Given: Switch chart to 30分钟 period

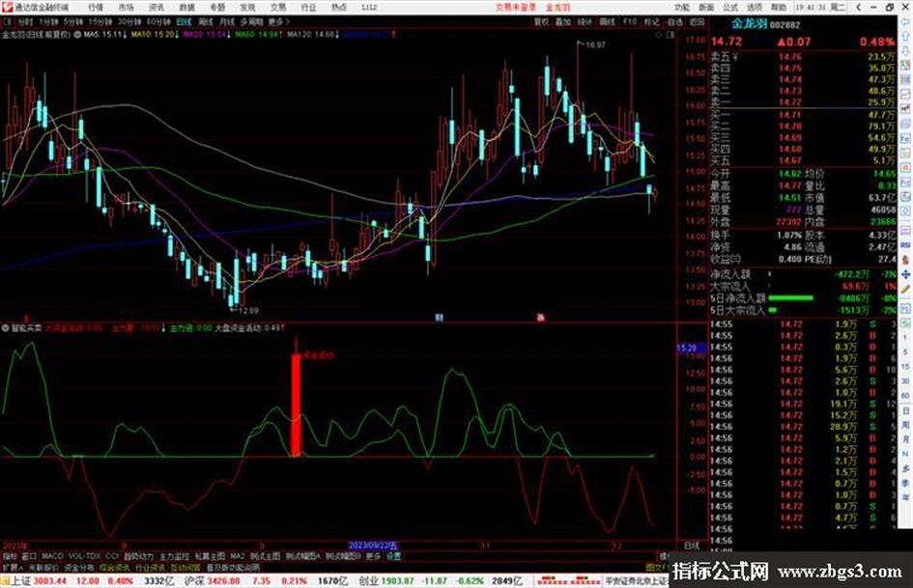Looking at the screenshot, I should pos(129,21).
